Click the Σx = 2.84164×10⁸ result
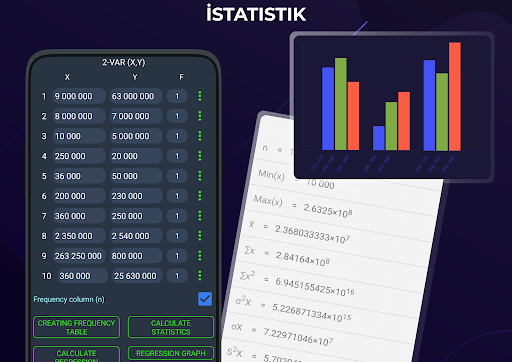Viewport: 512px width, 362px height. pyautogui.click(x=287, y=256)
